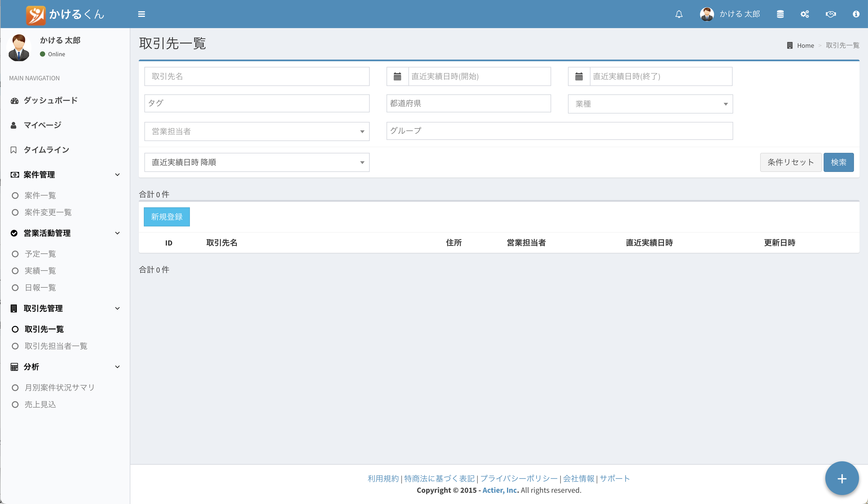Image resolution: width=868 pixels, height=504 pixels.
Task: Click 分析 calculator icon
Action: pos(14,367)
